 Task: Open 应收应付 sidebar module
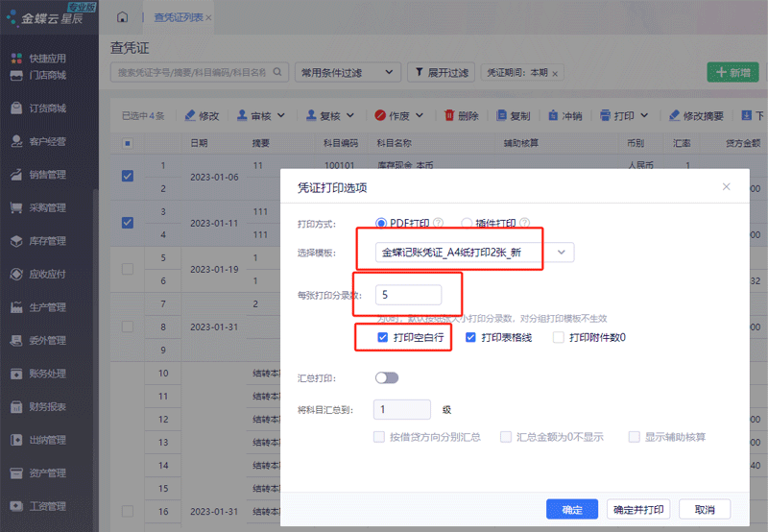tap(38, 274)
